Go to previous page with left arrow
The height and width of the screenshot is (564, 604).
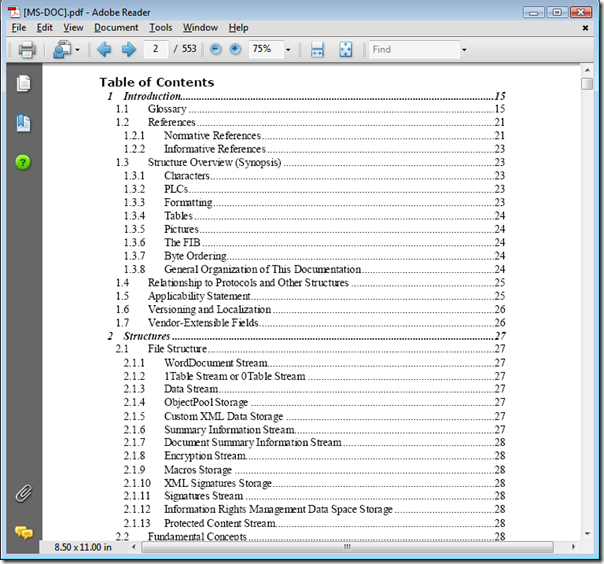(103, 49)
